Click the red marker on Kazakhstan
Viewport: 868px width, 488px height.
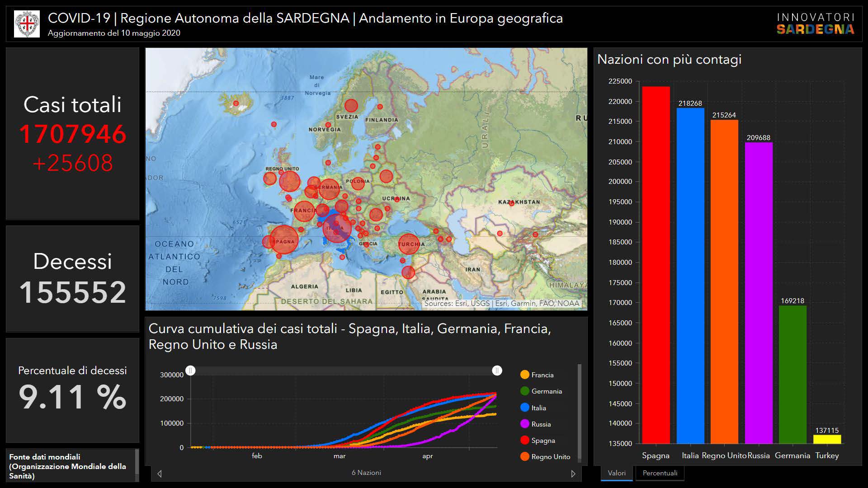[x=511, y=204]
